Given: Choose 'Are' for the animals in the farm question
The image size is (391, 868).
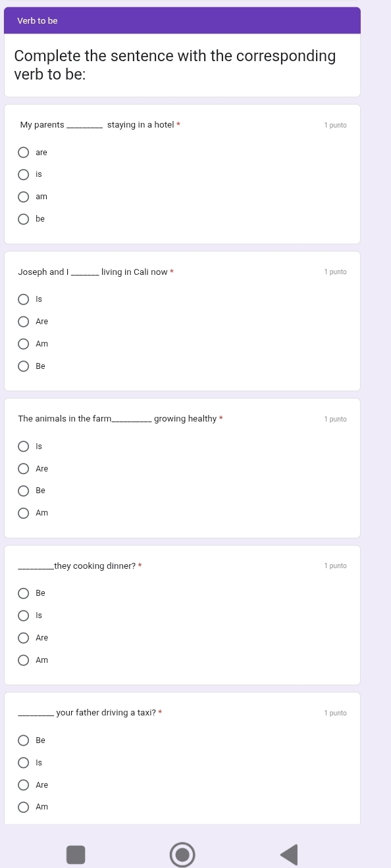Looking at the screenshot, I should point(24,468).
